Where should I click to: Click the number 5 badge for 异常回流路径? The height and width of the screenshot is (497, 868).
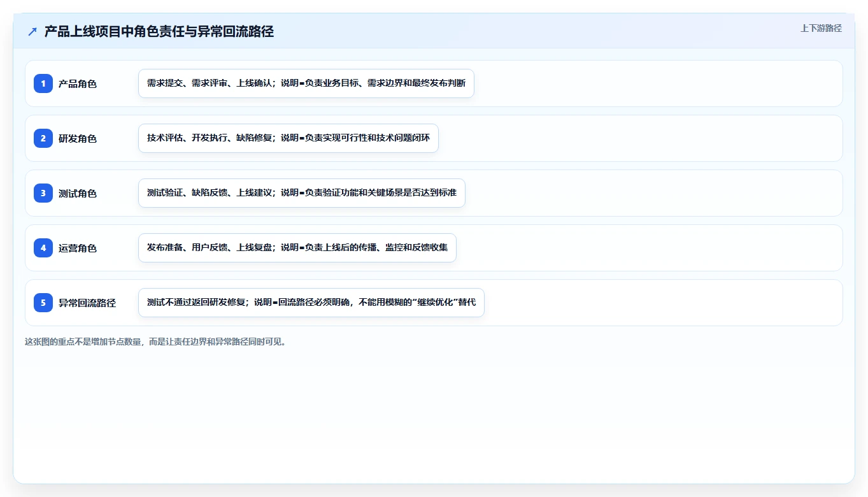pyautogui.click(x=43, y=303)
